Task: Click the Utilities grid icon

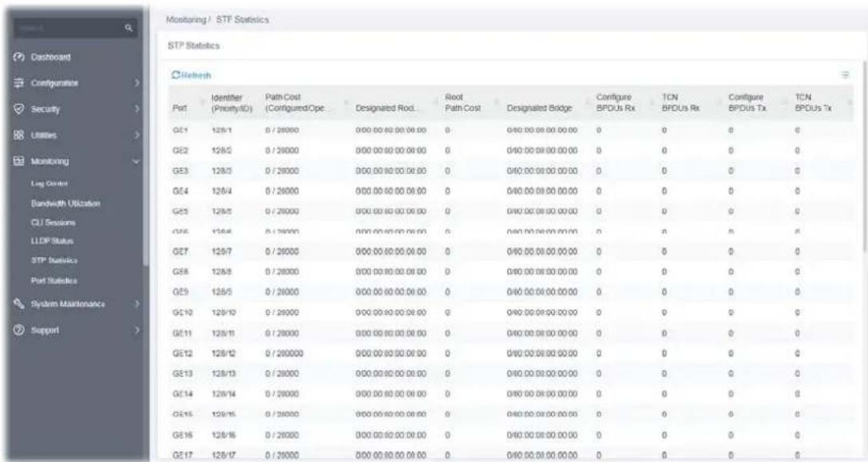Action: (x=19, y=135)
